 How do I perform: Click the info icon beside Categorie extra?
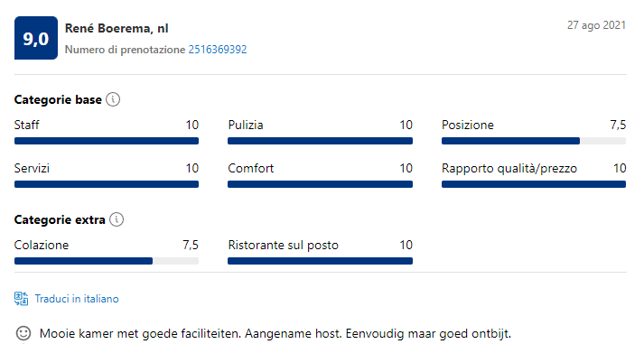(117, 219)
